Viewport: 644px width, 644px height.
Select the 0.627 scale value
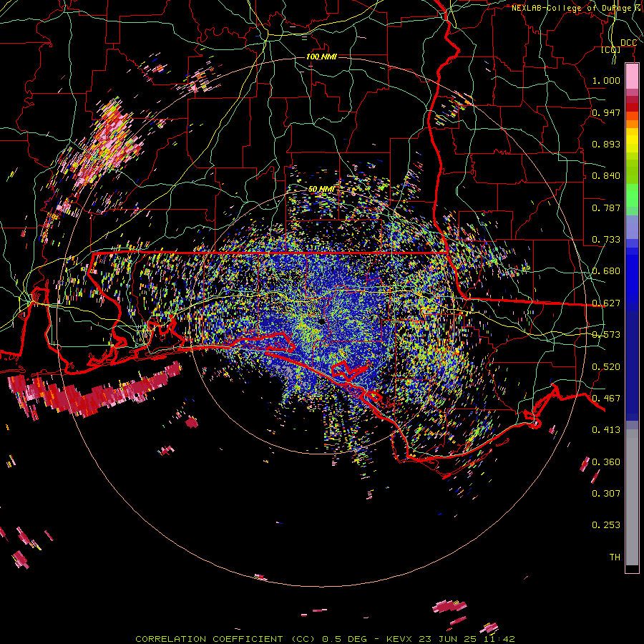[x=606, y=303]
